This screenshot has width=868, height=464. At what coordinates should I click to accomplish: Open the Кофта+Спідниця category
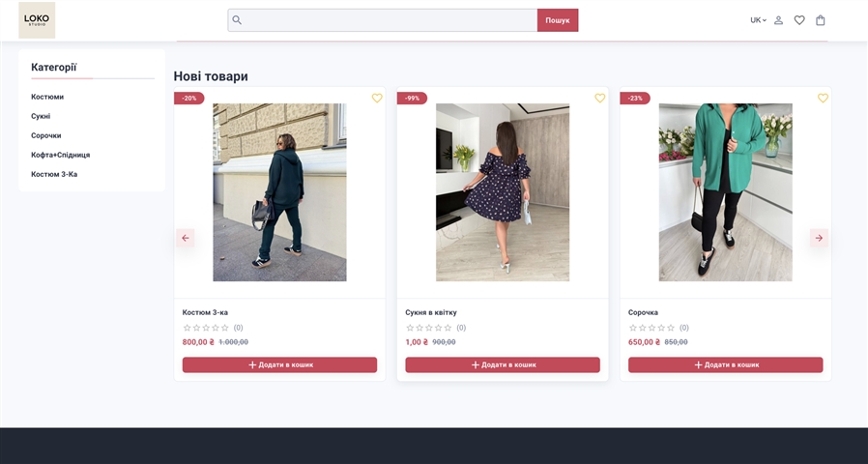60,155
